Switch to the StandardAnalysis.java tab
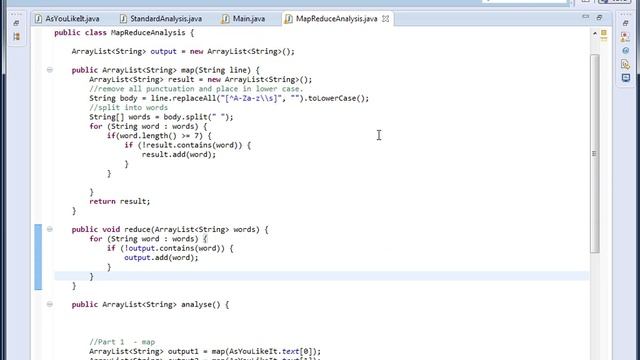The image size is (640, 360). tap(161, 19)
